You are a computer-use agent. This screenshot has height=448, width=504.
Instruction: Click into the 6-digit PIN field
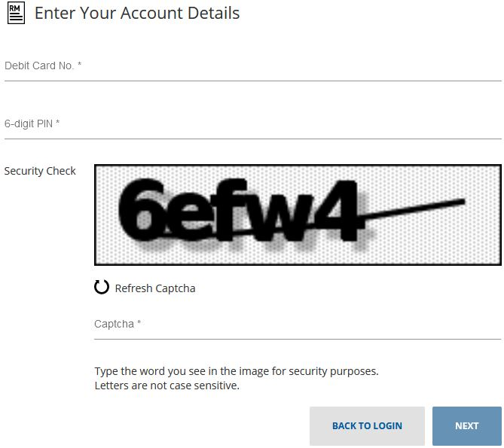click(252, 124)
